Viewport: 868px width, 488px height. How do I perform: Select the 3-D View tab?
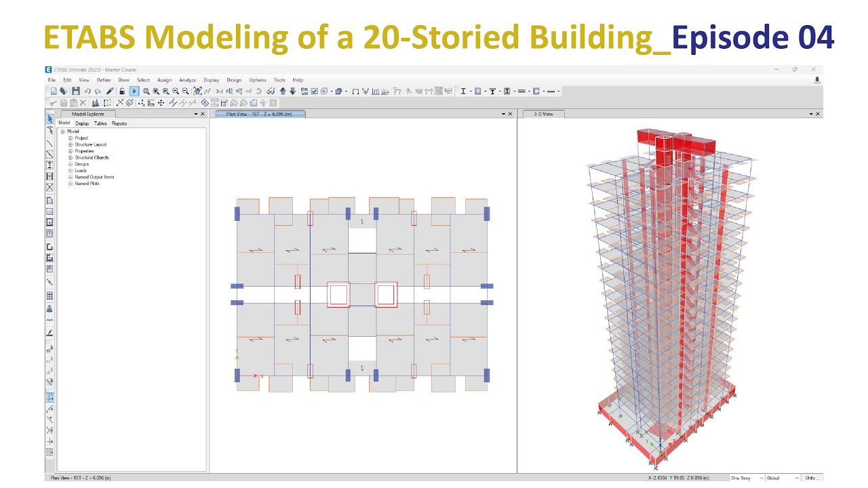(544, 114)
